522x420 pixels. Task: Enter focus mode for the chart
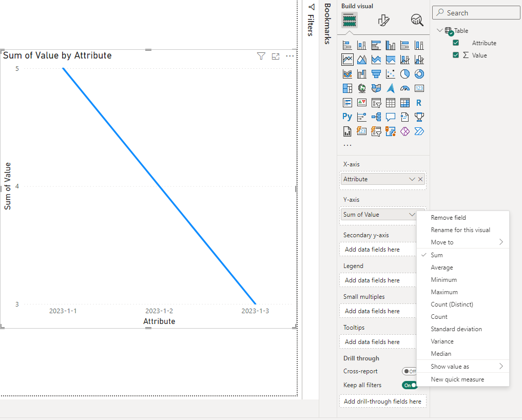point(275,56)
